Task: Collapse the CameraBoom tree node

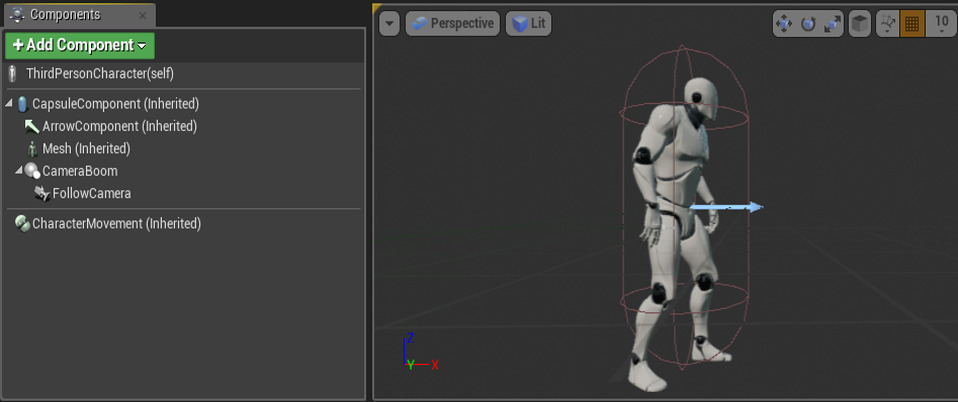Action: (x=19, y=171)
